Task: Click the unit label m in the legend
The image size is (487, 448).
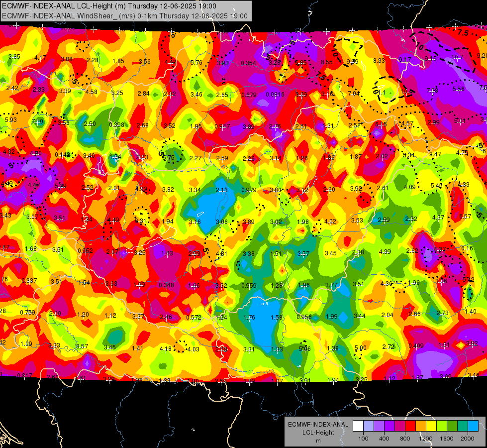Action: 318,441
